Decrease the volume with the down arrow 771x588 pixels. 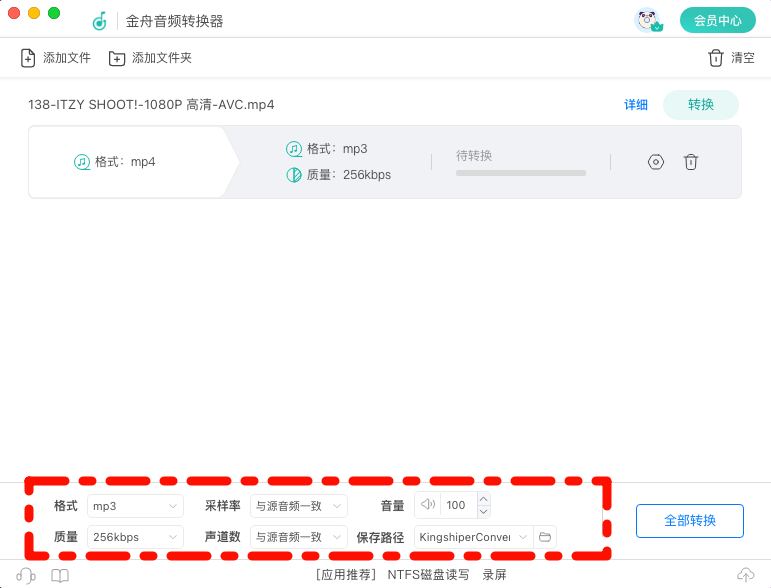tap(484, 511)
